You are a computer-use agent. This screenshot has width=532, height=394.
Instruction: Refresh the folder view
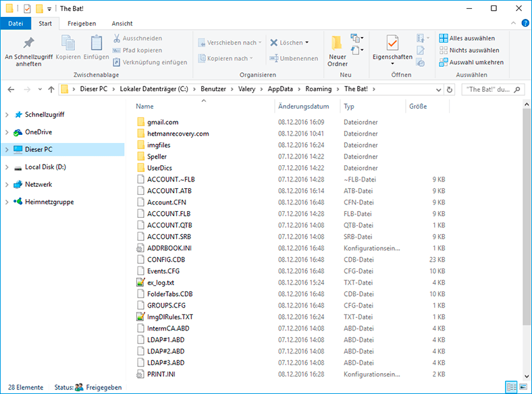tap(449, 90)
